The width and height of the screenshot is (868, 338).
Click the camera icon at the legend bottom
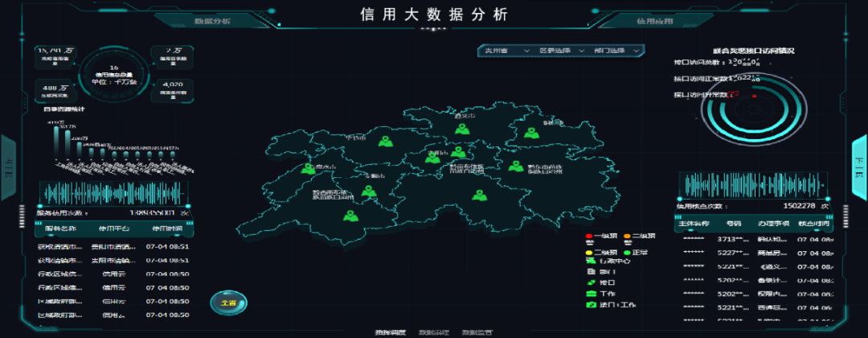[x=590, y=305]
